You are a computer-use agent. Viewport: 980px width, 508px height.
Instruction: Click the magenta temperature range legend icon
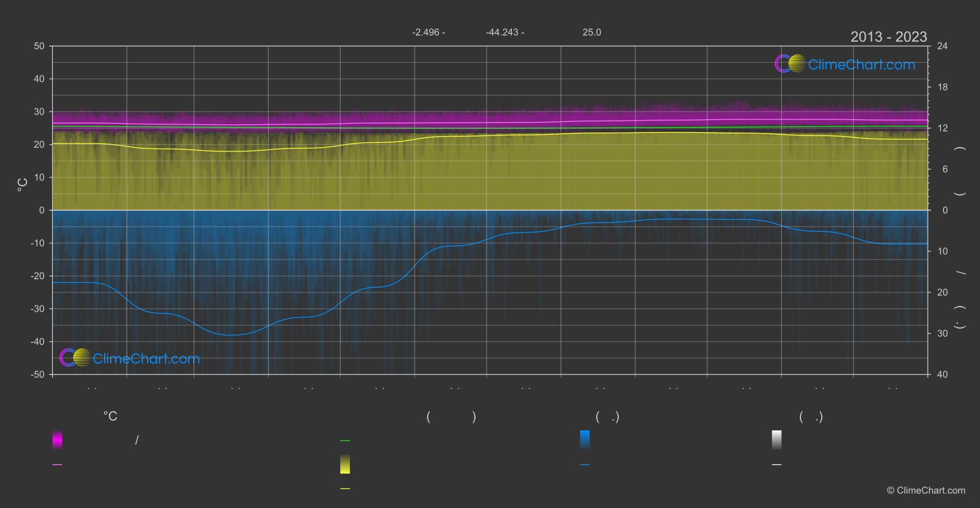click(57, 440)
